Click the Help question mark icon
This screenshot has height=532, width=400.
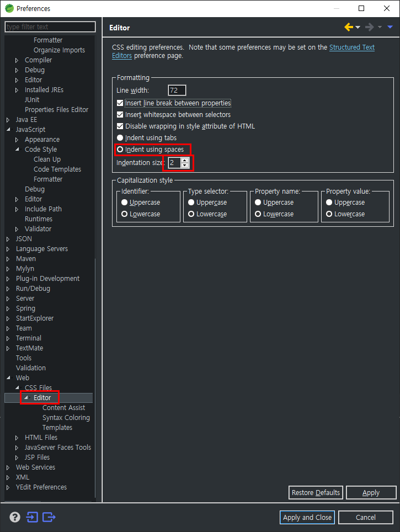point(14,517)
